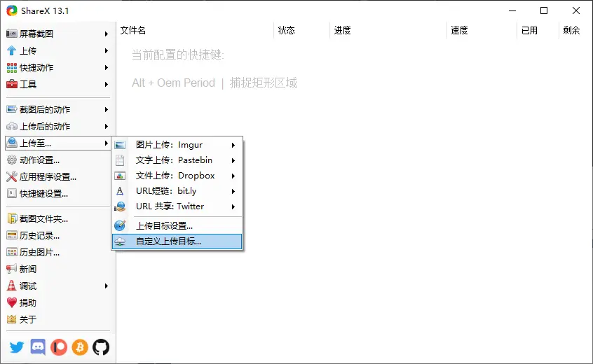Open 上传目标设置... menu entry
The image size is (593, 364).
pos(177,226)
